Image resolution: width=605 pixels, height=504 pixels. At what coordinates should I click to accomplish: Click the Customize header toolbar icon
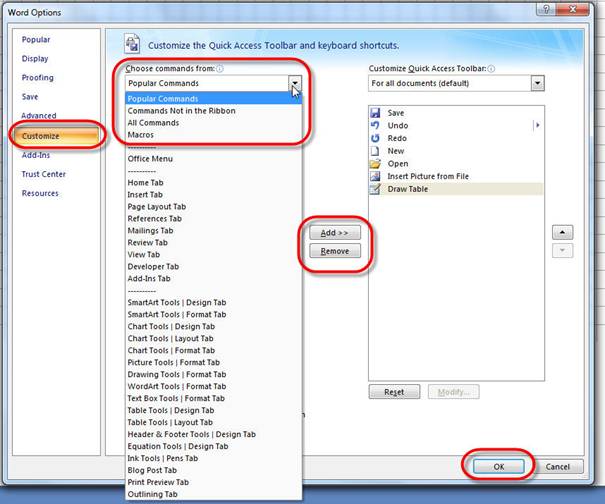pyautogui.click(x=132, y=43)
